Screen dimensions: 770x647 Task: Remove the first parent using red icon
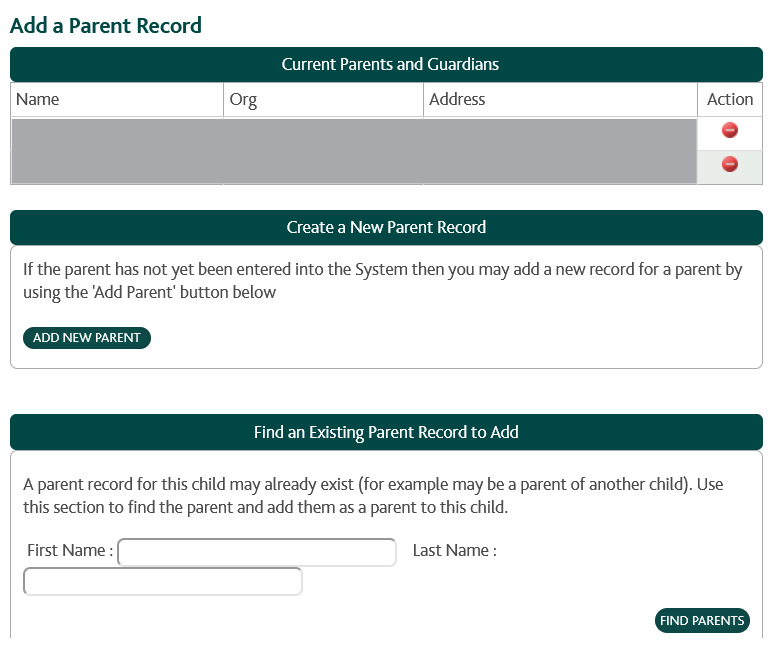pos(729,130)
